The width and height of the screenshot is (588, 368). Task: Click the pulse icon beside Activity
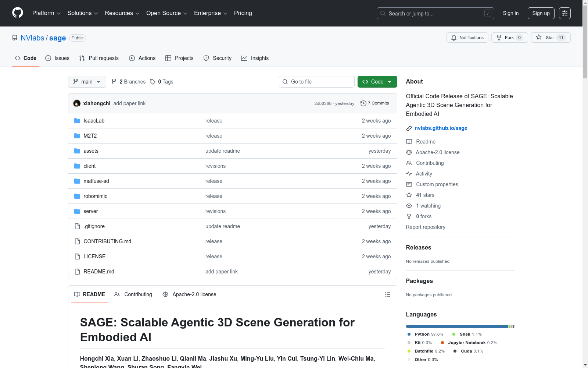pos(409,174)
